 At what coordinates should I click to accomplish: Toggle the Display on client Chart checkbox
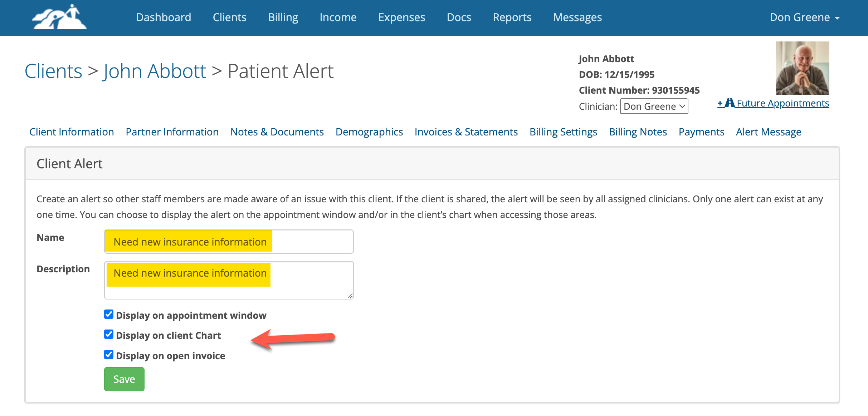109,335
